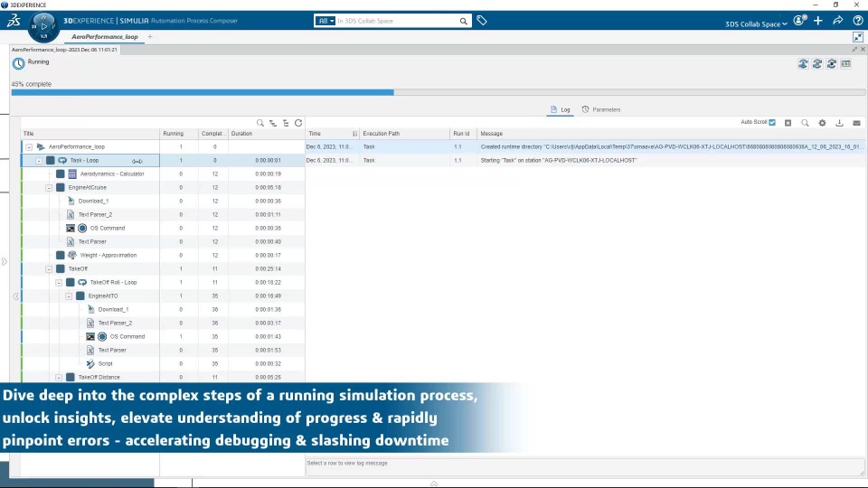
Task: Expand the left side panel arrow
Action: pos(4,261)
